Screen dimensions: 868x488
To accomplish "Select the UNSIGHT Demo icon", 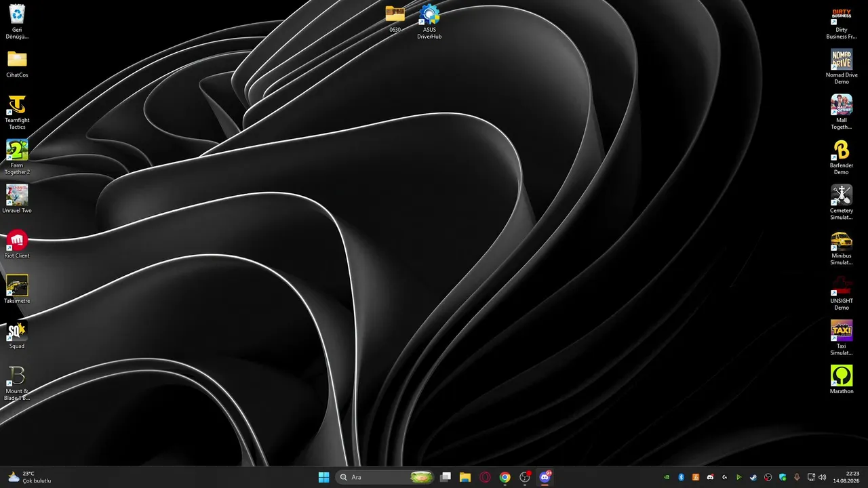I will [842, 293].
